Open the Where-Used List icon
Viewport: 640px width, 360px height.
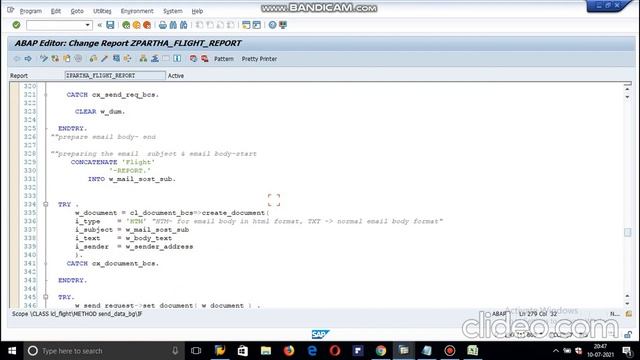127,59
